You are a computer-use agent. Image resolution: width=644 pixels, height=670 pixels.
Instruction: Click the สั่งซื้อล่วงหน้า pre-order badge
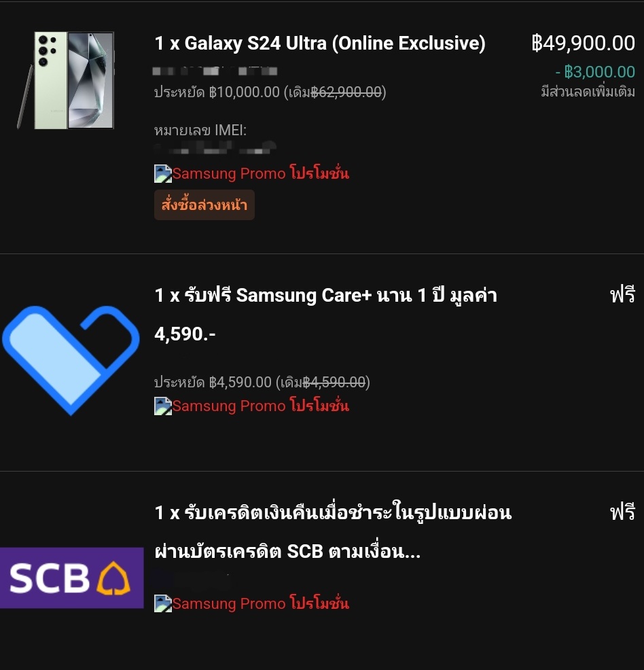coord(204,205)
